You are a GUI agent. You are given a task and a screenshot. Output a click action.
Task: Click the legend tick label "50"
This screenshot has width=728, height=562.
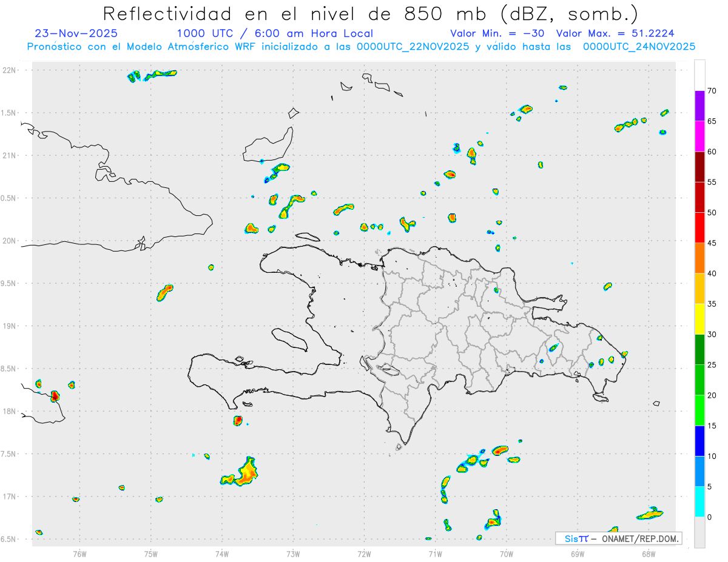712,213
